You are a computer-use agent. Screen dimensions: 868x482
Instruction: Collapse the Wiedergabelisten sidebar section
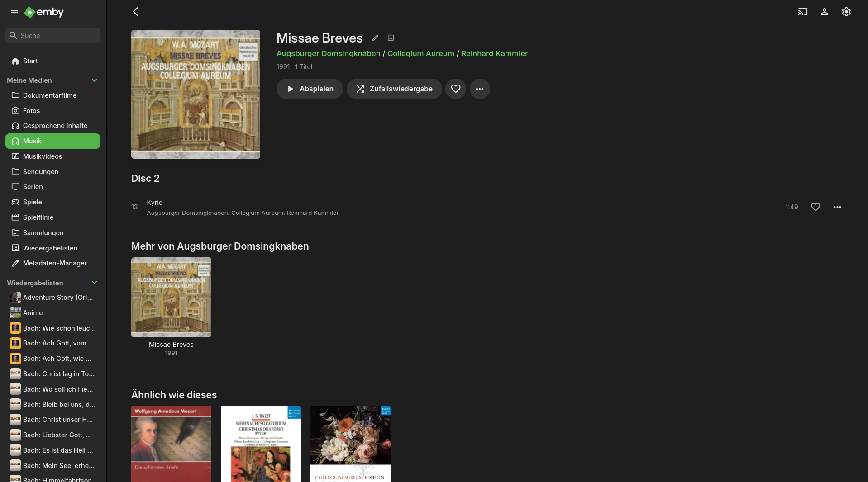(95, 283)
